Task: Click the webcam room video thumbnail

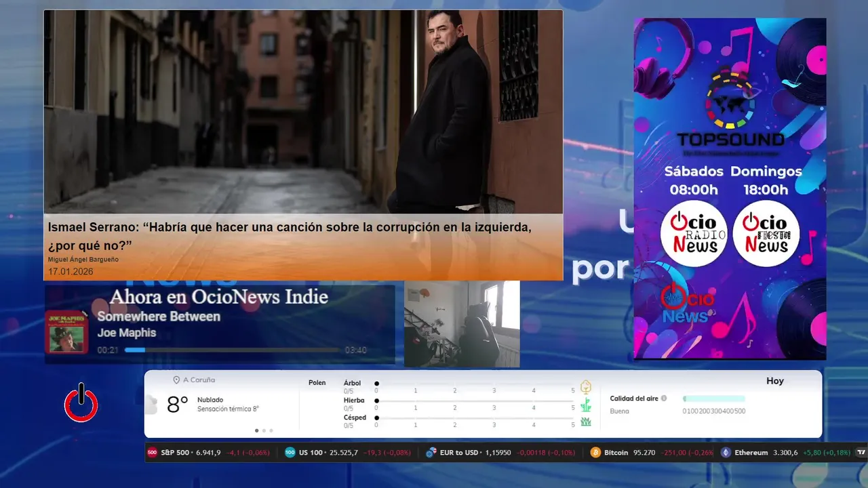Action: (462, 324)
